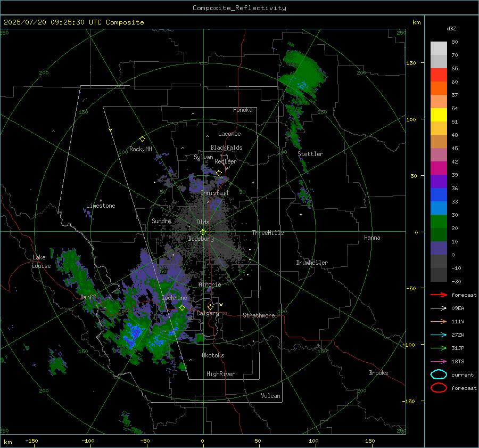Click the HighRiver label on map
Viewport: 479px width, 448px height.
point(221,374)
